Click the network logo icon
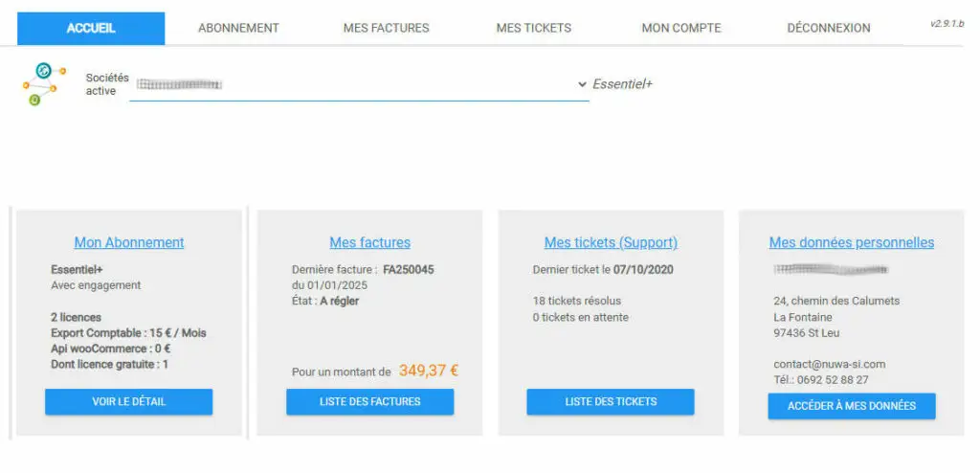 point(44,83)
